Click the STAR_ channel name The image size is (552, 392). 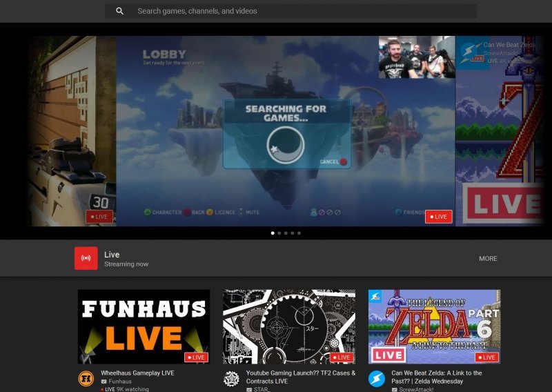click(261, 389)
